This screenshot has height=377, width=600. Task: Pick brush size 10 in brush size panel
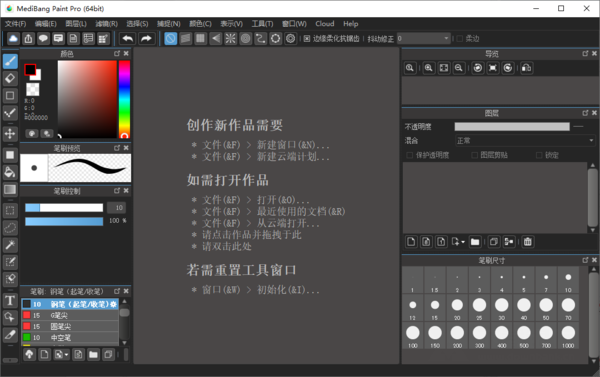point(568,281)
